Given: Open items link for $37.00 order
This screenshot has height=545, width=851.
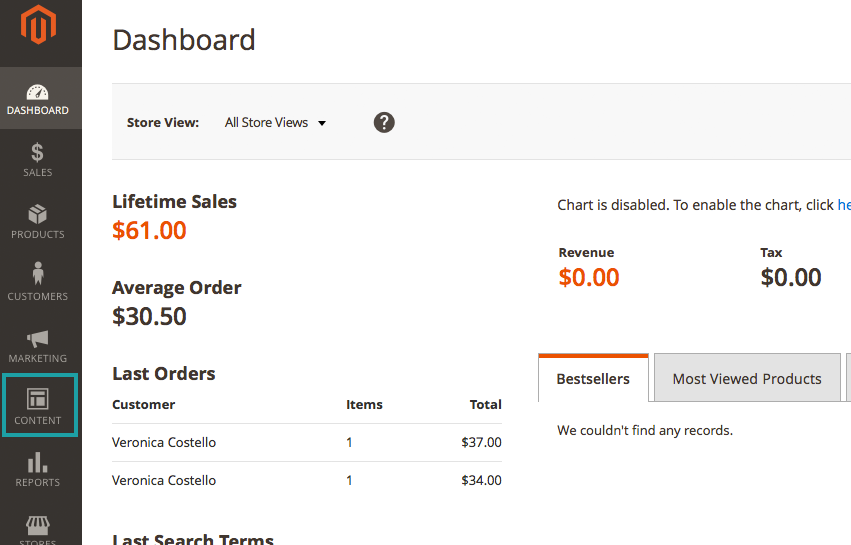Looking at the screenshot, I should pyautogui.click(x=349, y=442).
